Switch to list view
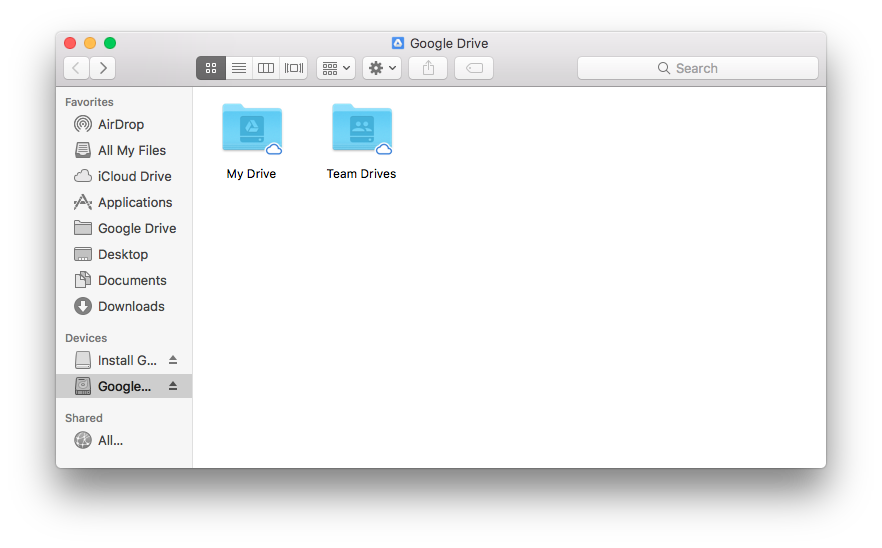The height and width of the screenshot is (548, 882). click(239, 68)
